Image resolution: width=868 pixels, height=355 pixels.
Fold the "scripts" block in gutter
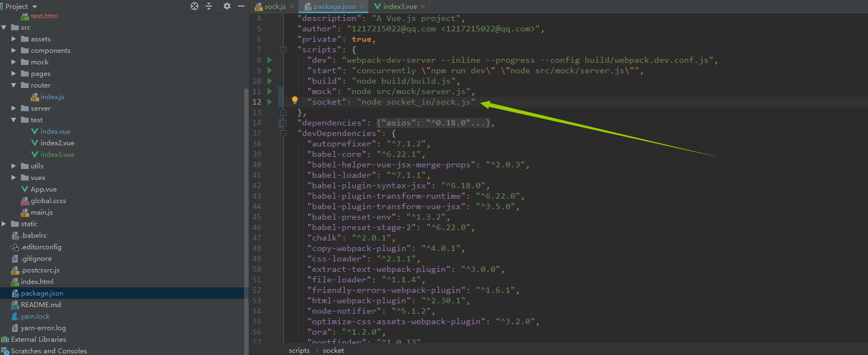pos(283,50)
